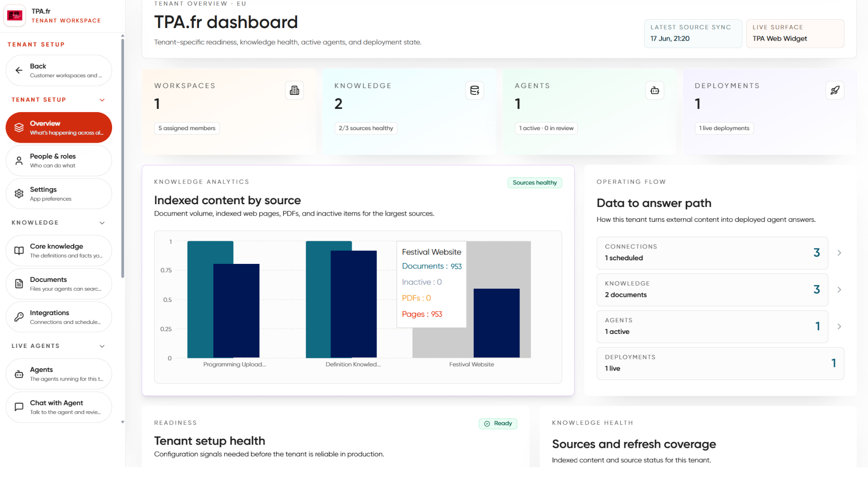Click the Back arrow icon
The width and height of the screenshot is (868, 488).
tap(19, 70)
